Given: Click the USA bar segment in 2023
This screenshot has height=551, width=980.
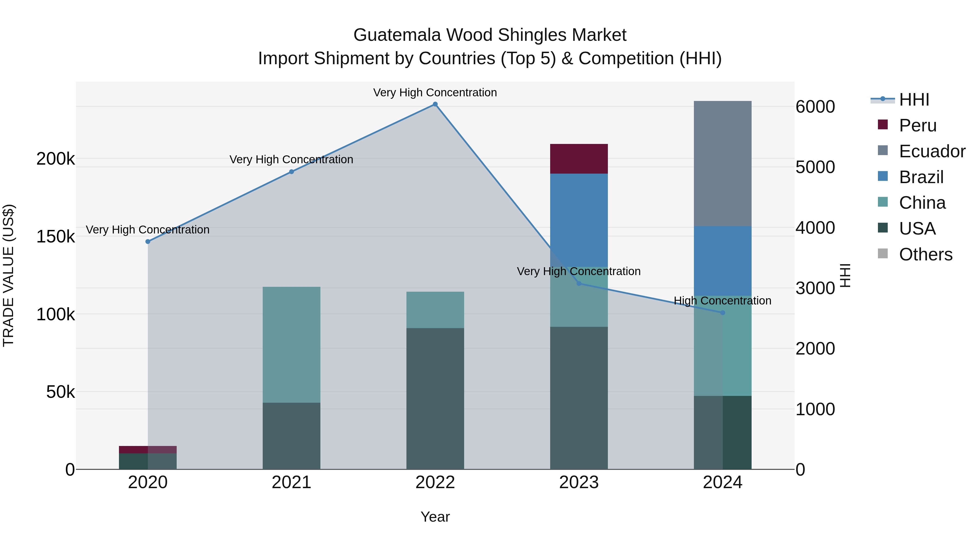Looking at the screenshot, I should pos(579,398).
